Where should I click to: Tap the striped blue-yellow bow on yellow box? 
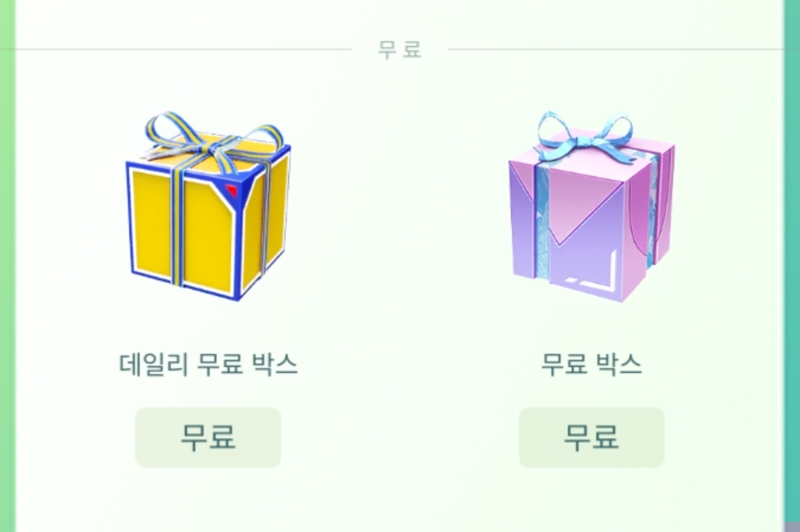[214, 138]
